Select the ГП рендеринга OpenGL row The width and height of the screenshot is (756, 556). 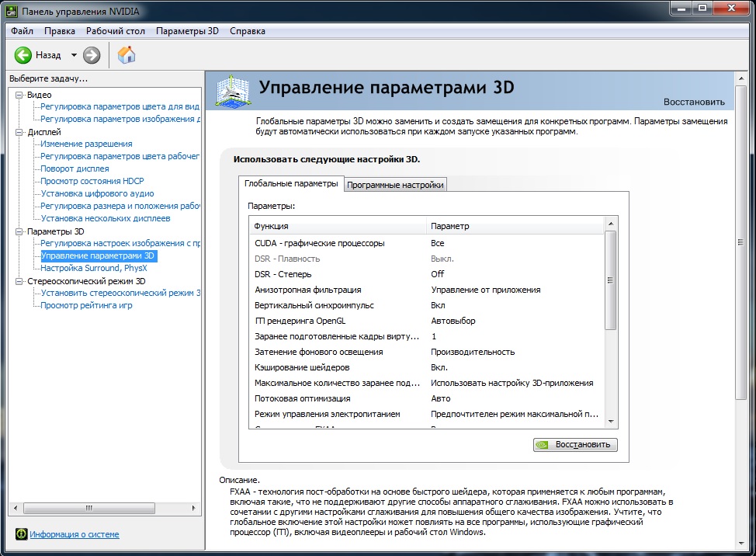coord(426,321)
